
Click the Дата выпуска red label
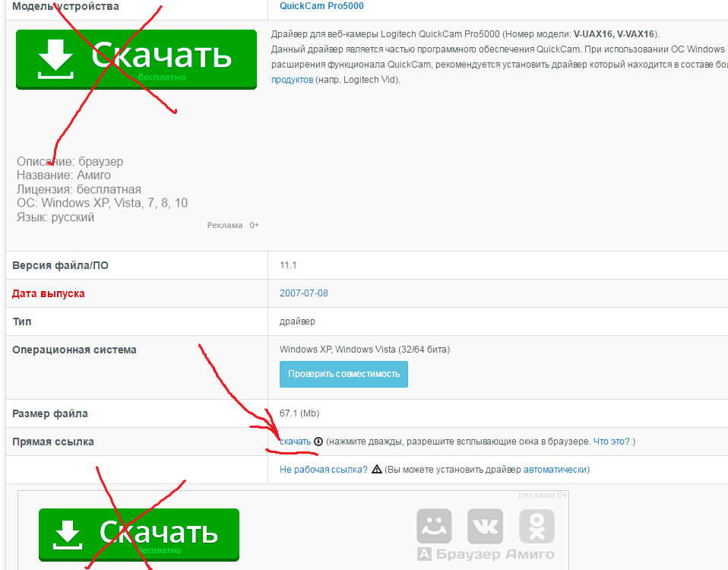point(49,293)
